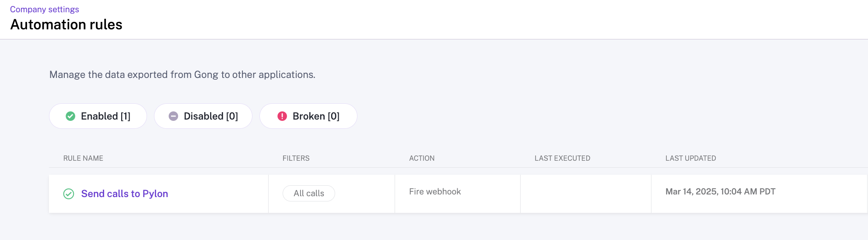Open the Send calls to Pylon rule

point(125,194)
